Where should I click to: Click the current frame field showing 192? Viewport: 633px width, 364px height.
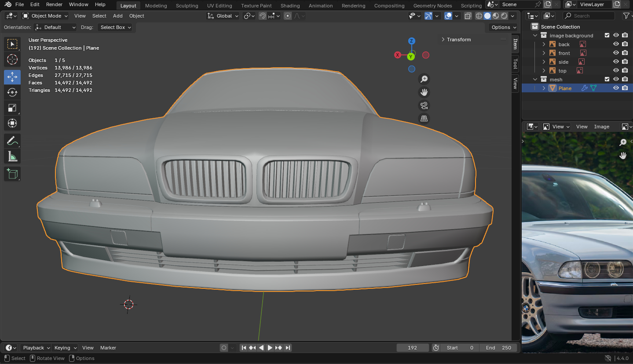click(412, 348)
